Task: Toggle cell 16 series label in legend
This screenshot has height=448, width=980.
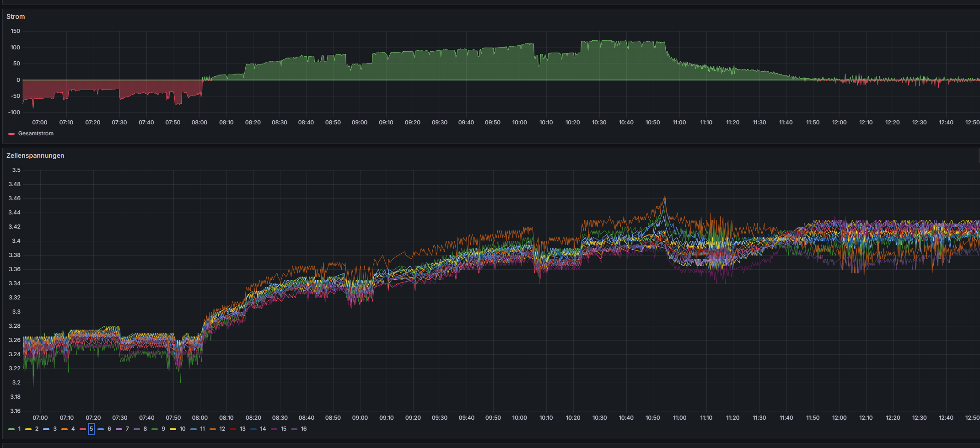Action: 304,429
